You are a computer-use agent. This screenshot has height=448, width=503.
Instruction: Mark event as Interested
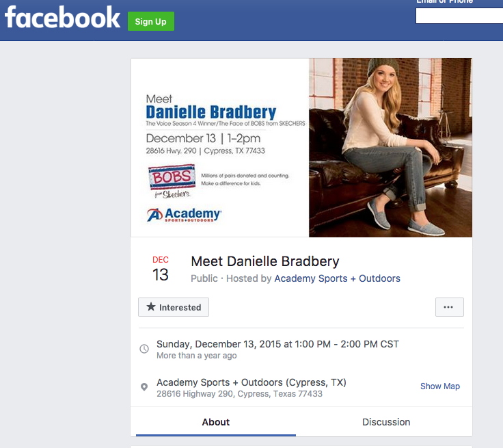click(x=174, y=307)
